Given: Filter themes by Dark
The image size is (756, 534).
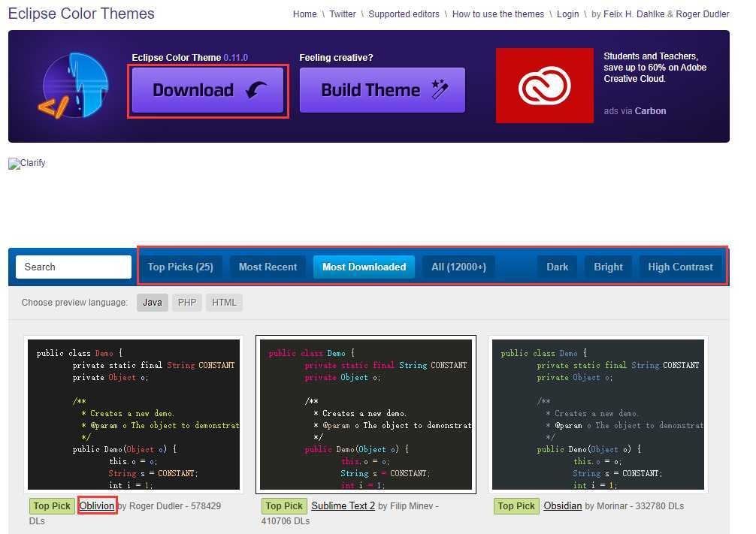Looking at the screenshot, I should point(558,267).
